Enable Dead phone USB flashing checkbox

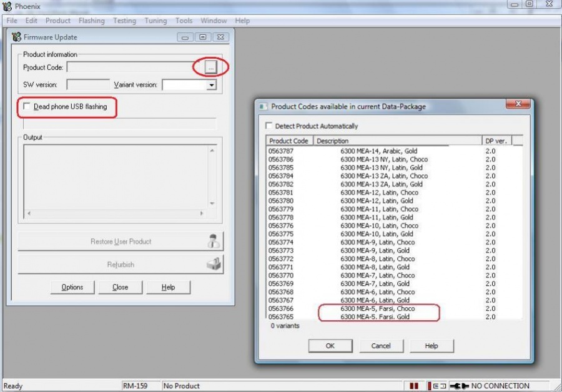pos(26,106)
